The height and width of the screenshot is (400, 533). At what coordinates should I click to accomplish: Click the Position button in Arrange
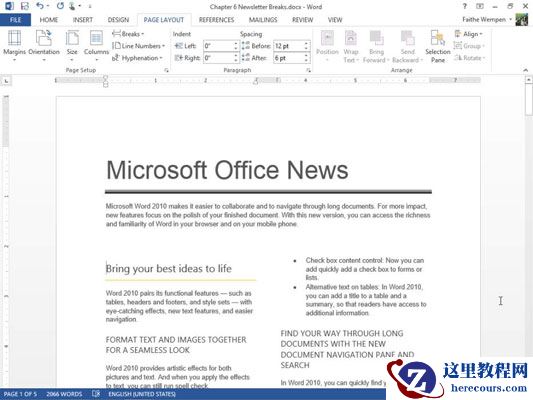point(327,46)
